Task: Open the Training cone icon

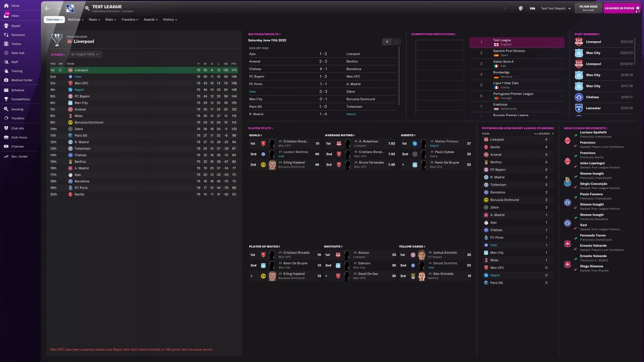Action: tap(6, 71)
